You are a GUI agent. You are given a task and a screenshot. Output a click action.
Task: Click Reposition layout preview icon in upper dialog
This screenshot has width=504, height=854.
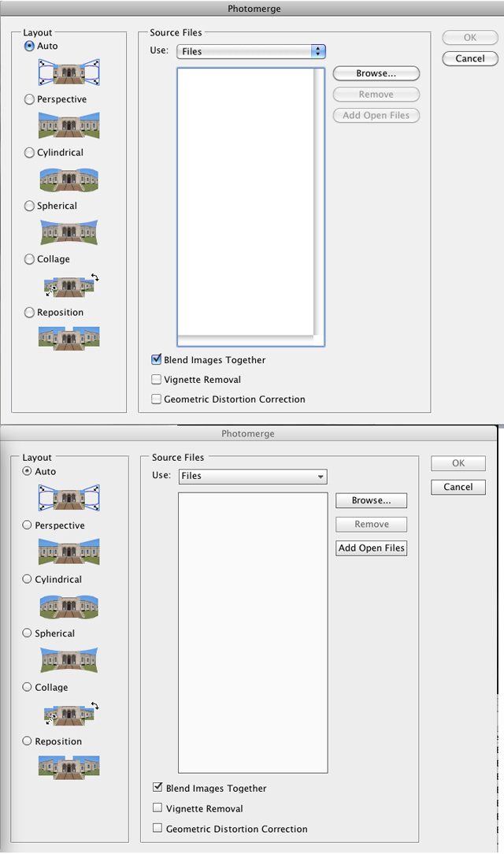pos(69,338)
